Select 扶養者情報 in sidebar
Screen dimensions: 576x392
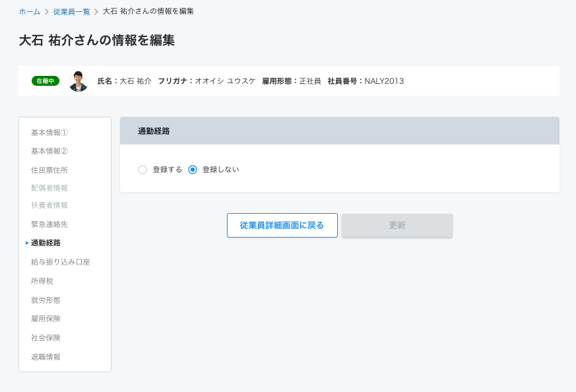[49, 205]
